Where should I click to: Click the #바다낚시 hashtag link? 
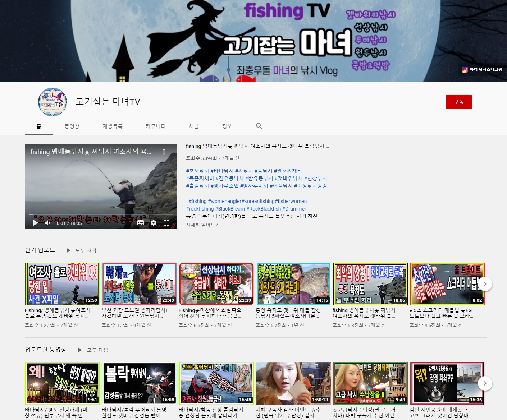coord(222,171)
